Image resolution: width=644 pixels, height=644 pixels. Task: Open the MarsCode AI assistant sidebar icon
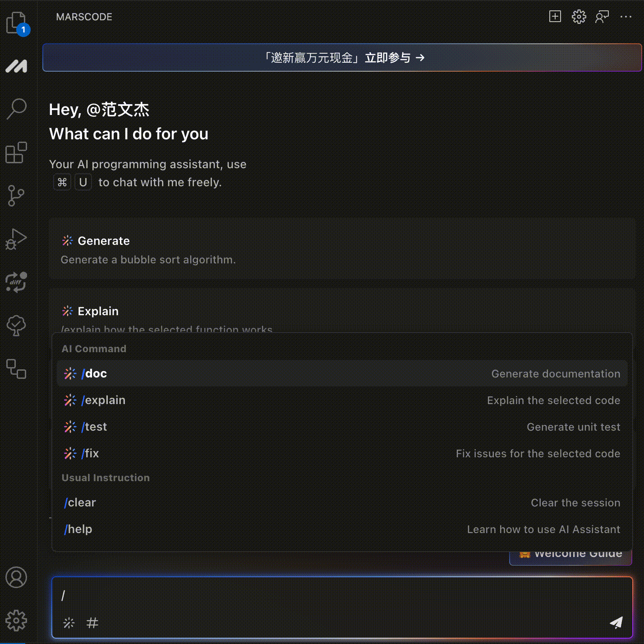16,66
